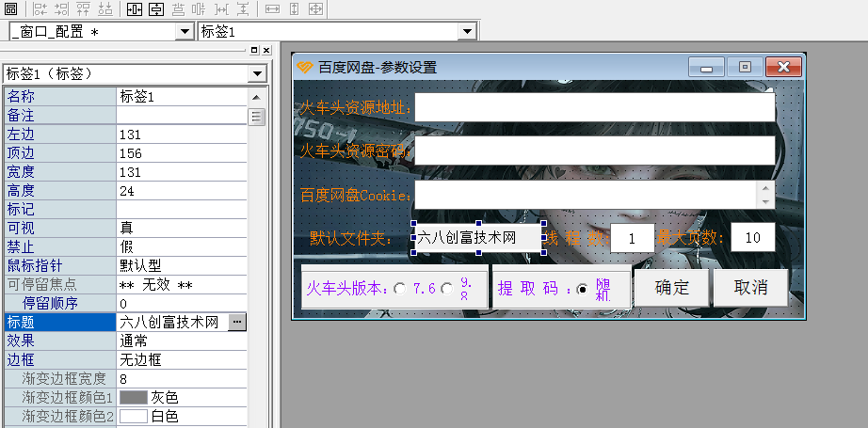
Task: Minimize the 百度网盘-参数设置 form window
Action: click(x=706, y=68)
